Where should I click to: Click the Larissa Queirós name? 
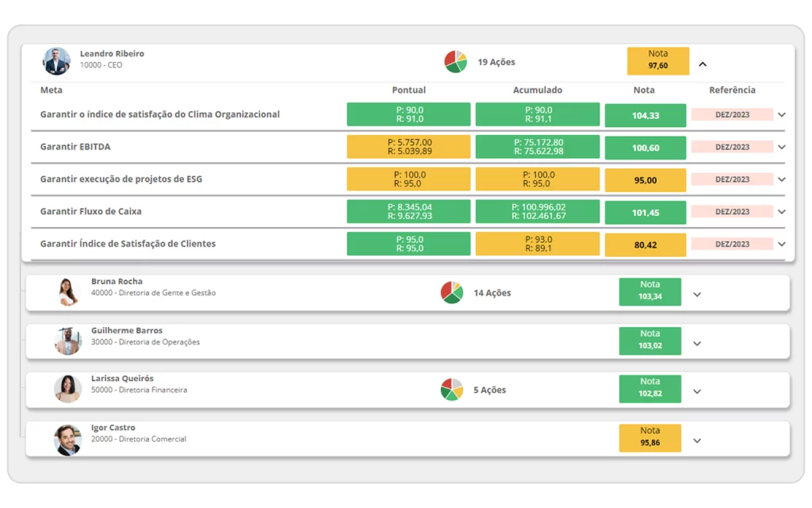click(122, 379)
